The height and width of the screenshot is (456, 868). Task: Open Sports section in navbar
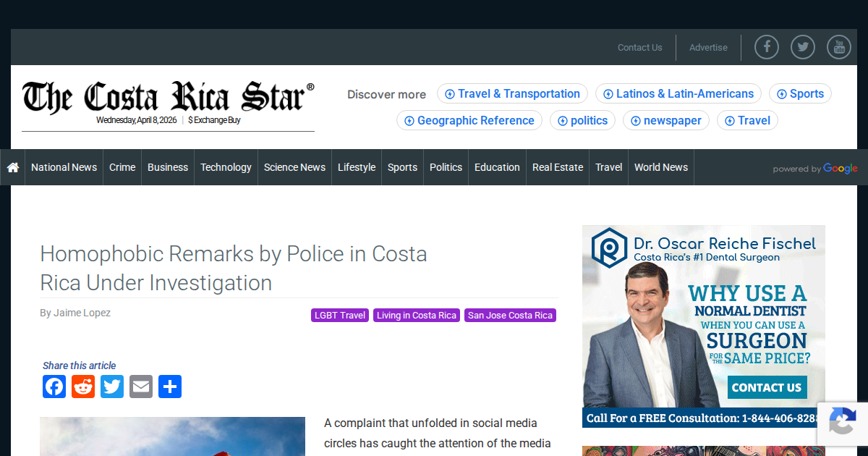[402, 167]
